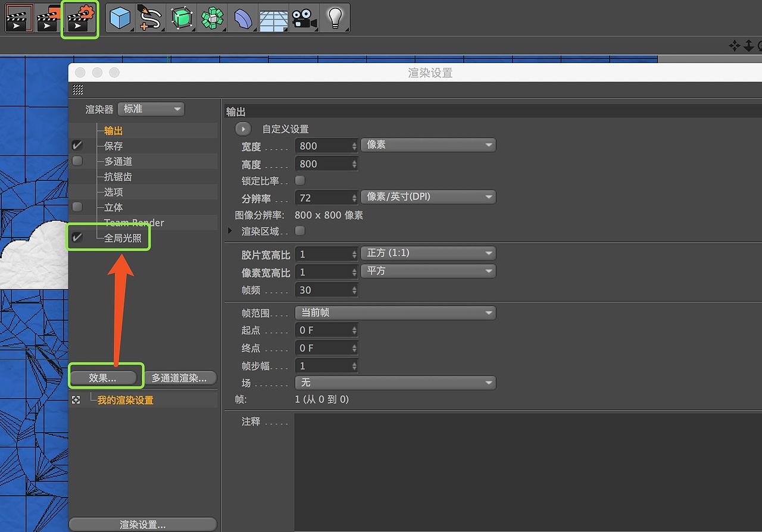Open Edit Render Settings gear clapperboard icon
The height and width of the screenshot is (532, 762).
[x=80, y=19]
